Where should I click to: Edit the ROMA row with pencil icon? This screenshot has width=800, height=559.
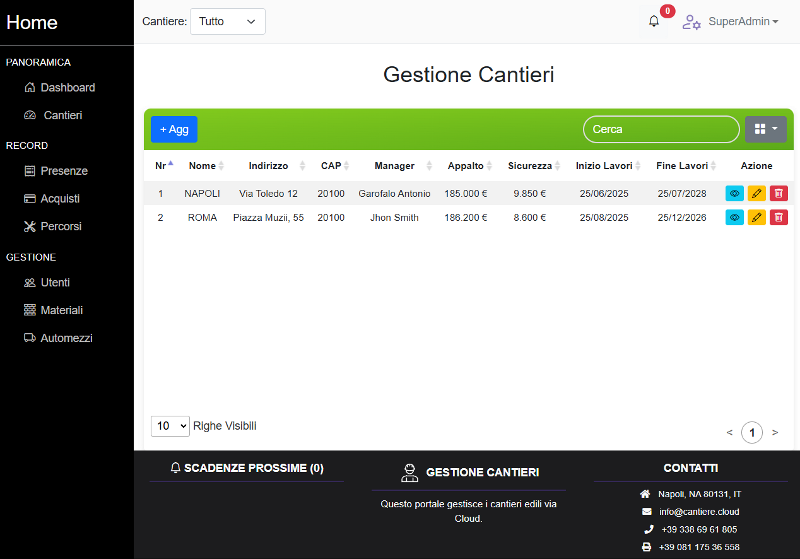757,217
